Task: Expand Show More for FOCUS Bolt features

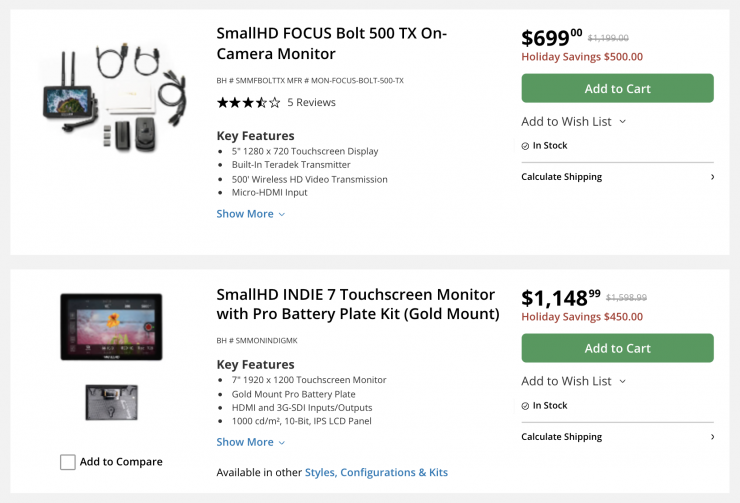Action: point(250,214)
